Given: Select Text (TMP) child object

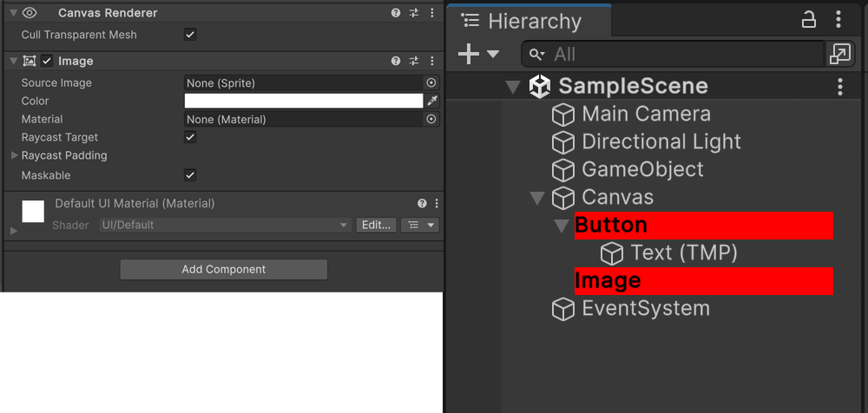Looking at the screenshot, I should coord(684,253).
